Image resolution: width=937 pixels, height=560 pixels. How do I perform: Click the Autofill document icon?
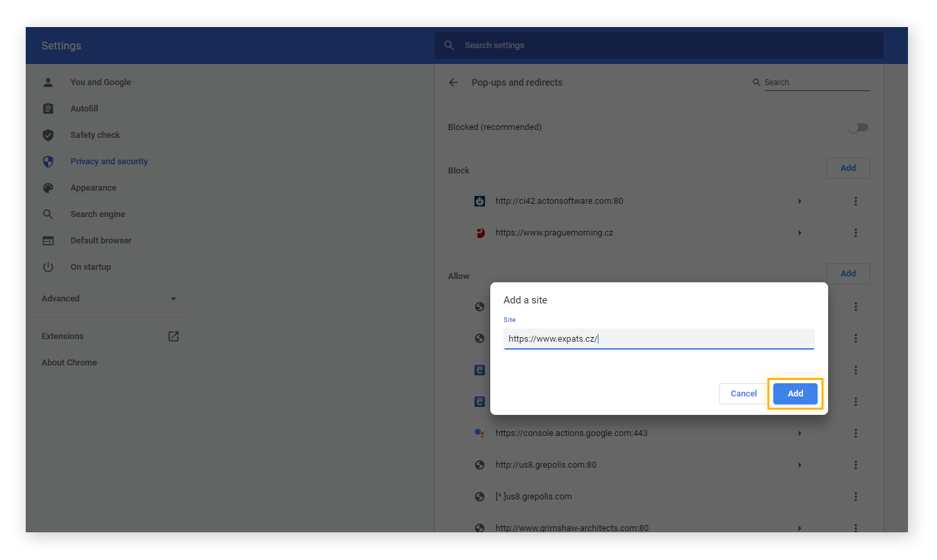48,108
